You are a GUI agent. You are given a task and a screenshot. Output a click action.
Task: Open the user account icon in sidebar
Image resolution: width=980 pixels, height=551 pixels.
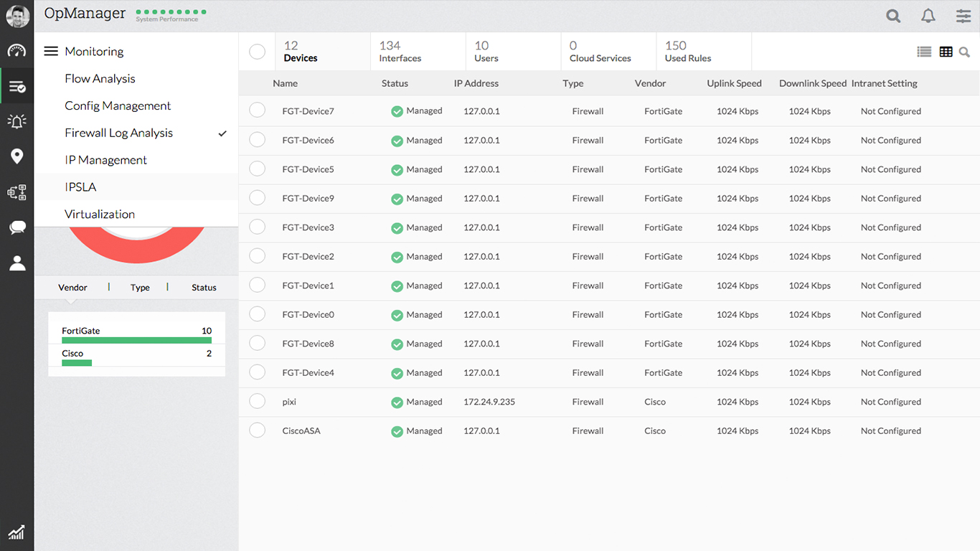coord(17,263)
